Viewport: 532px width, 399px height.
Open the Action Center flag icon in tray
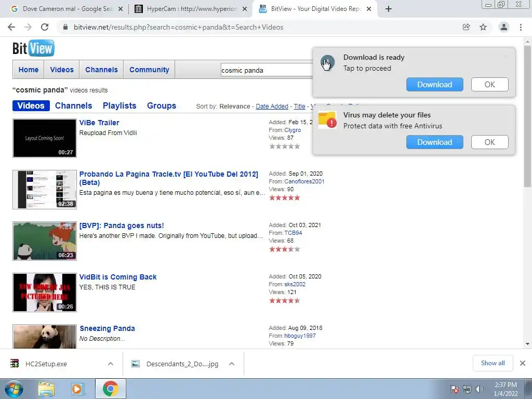(455, 389)
